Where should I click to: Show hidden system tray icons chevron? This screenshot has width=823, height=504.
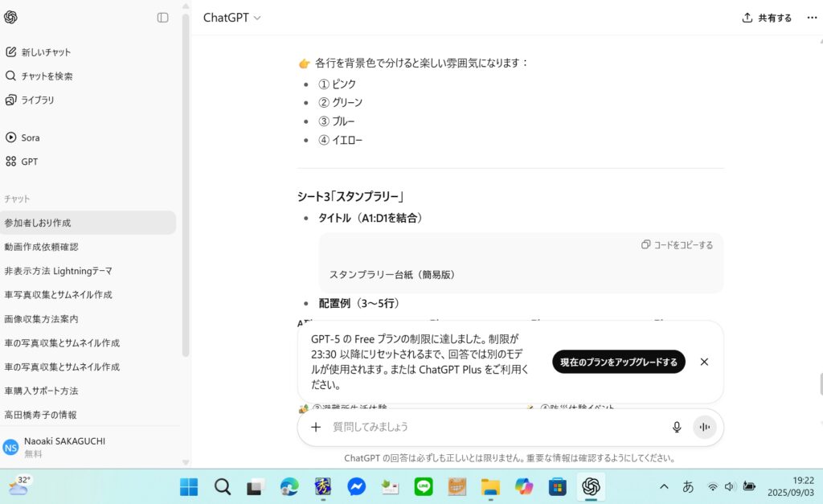tap(664, 486)
